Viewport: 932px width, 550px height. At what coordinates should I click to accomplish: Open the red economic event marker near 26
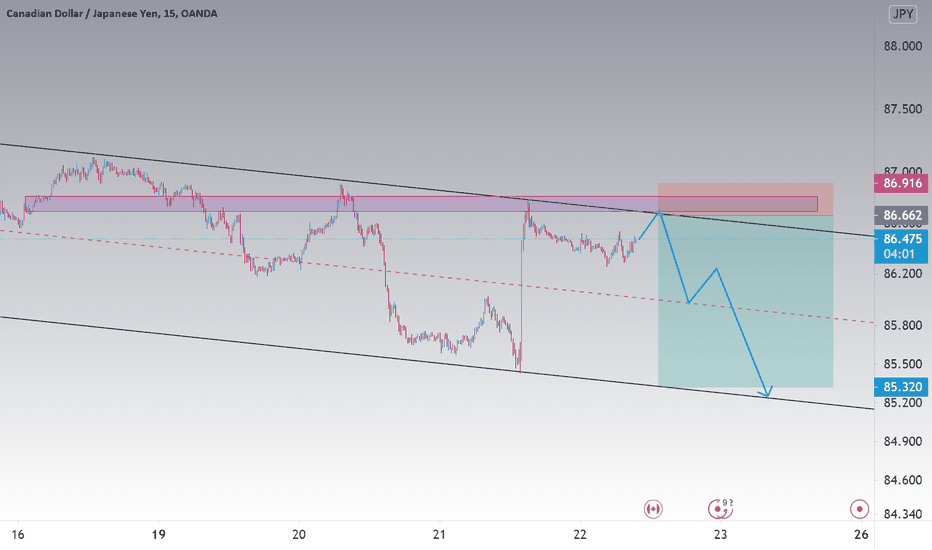click(x=859, y=509)
